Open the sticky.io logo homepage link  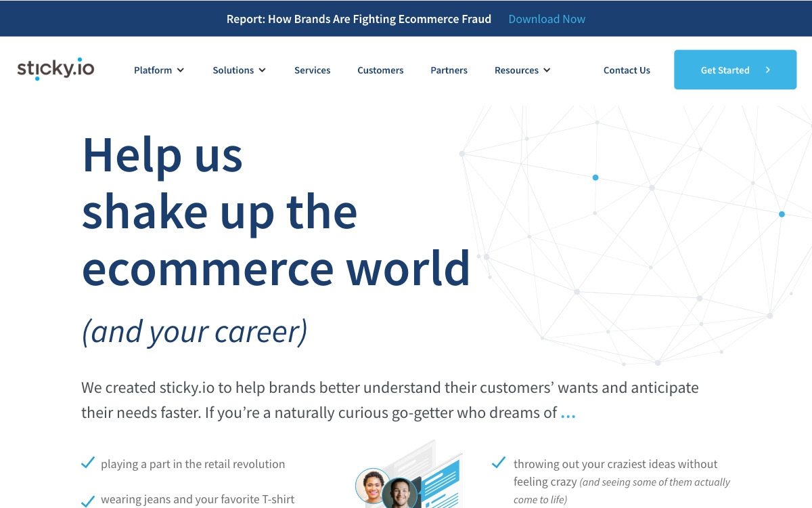55,69
